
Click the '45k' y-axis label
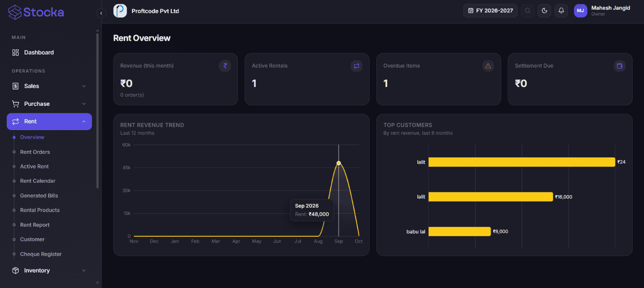click(x=126, y=168)
